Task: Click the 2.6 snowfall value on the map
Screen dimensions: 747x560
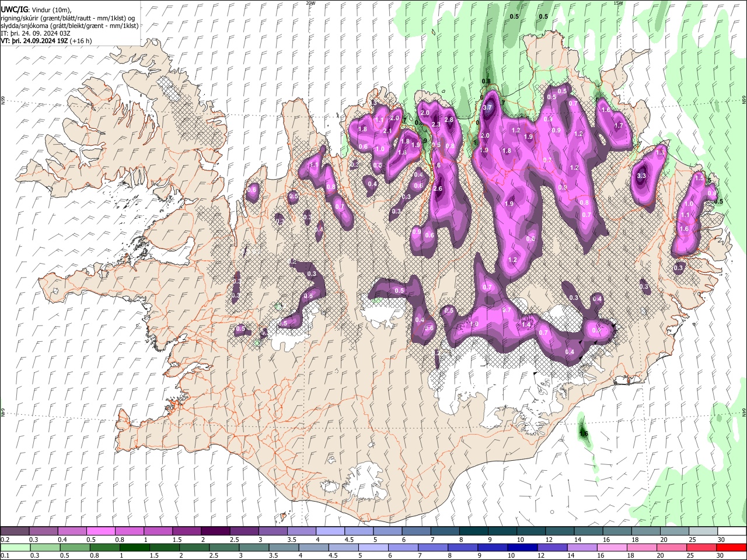Action: [x=438, y=189]
